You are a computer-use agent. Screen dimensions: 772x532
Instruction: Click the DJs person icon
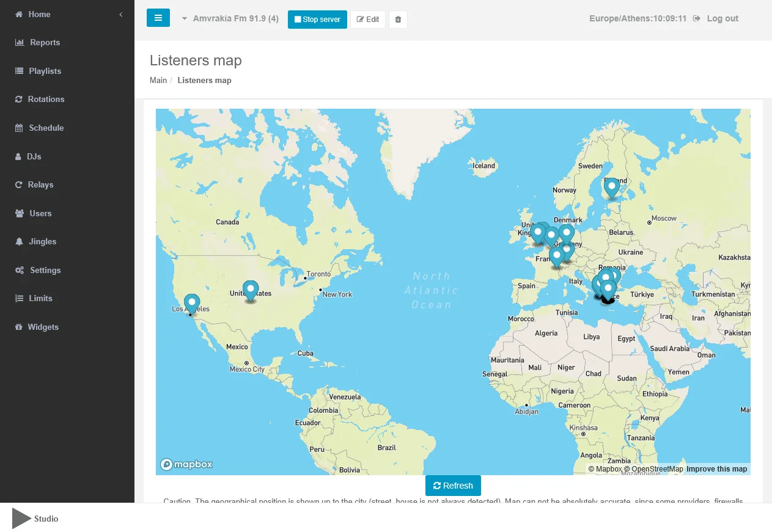click(x=18, y=156)
